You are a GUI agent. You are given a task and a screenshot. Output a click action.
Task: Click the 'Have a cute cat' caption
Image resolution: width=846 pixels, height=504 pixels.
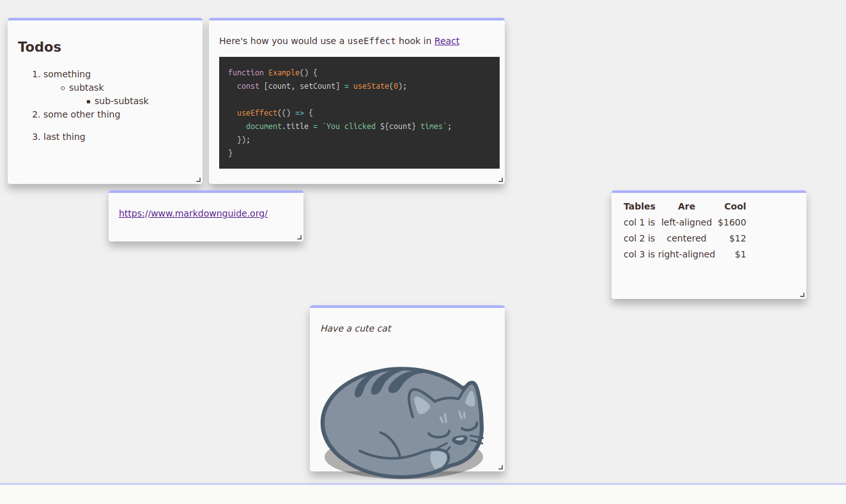(356, 328)
